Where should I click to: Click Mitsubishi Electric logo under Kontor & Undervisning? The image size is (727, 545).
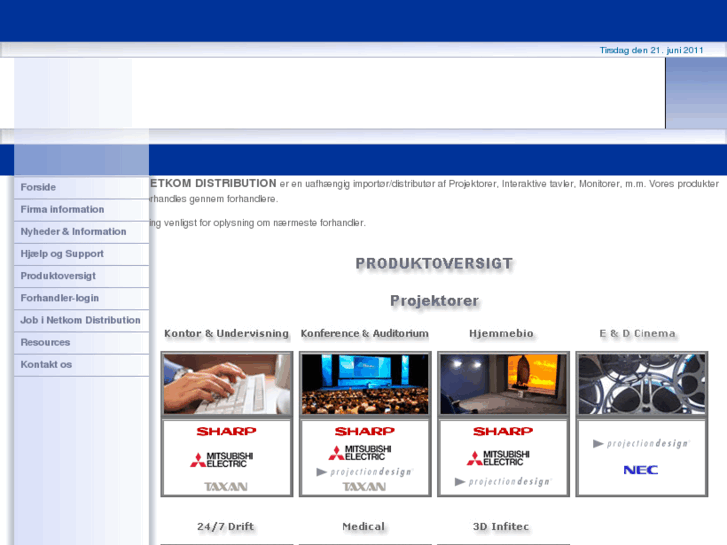(x=221, y=460)
